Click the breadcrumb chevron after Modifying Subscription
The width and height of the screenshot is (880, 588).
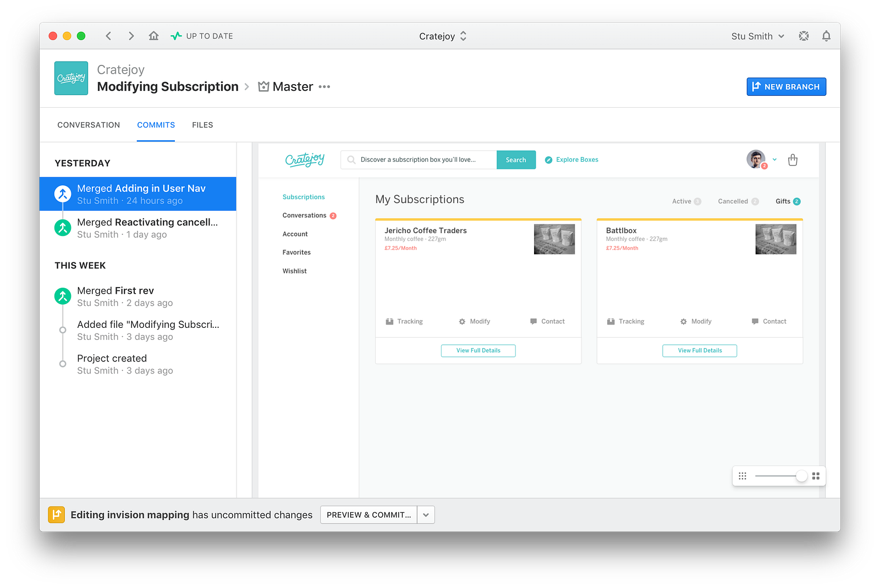click(247, 87)
